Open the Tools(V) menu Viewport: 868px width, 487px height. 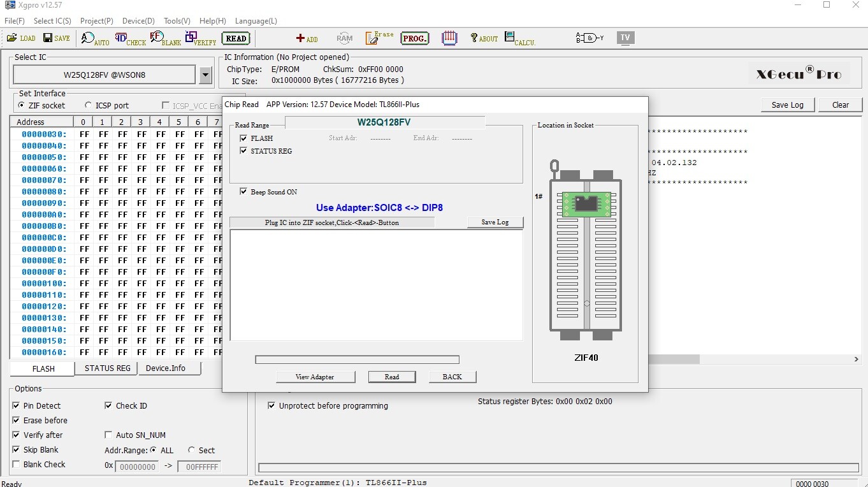pyautogui.click(x=177, y=21)
